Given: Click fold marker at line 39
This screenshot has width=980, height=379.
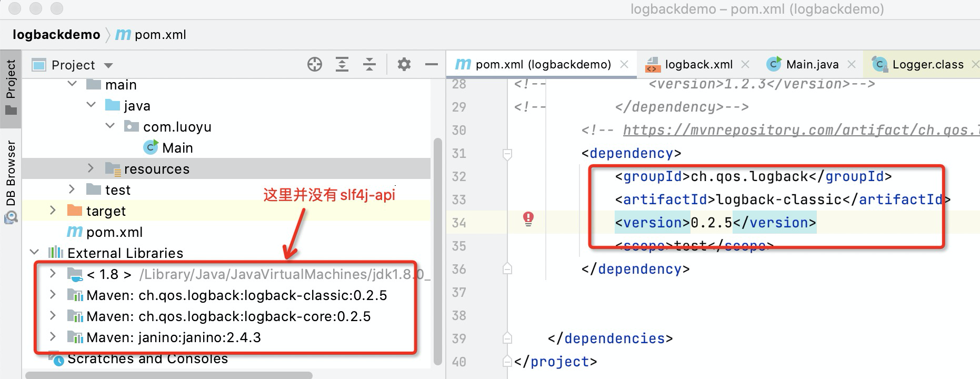Looking at the screenshot, I should pyautogui.click(x=507, y=338).
